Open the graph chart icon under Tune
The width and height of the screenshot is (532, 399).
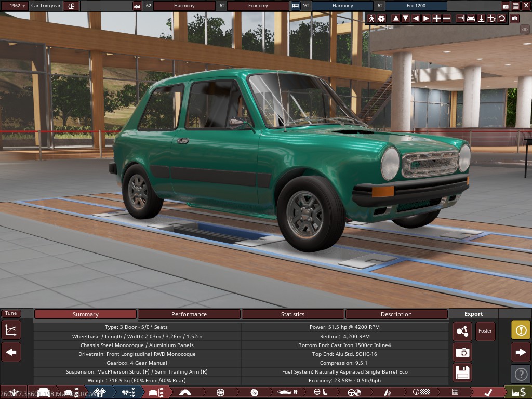point(11,330)
